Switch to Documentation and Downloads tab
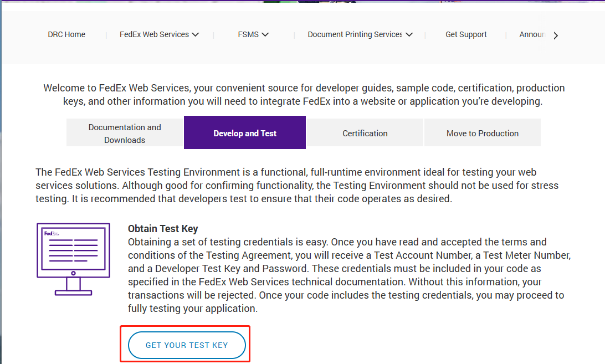The image size is (605, 364). (x=125, y=133)
